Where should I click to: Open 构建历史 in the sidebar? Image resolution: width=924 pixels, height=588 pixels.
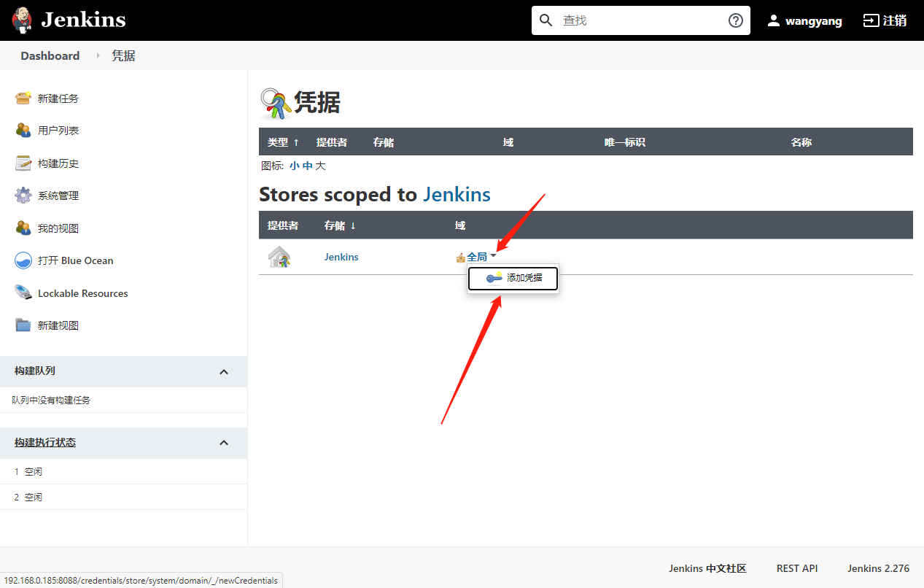point(58,163)
